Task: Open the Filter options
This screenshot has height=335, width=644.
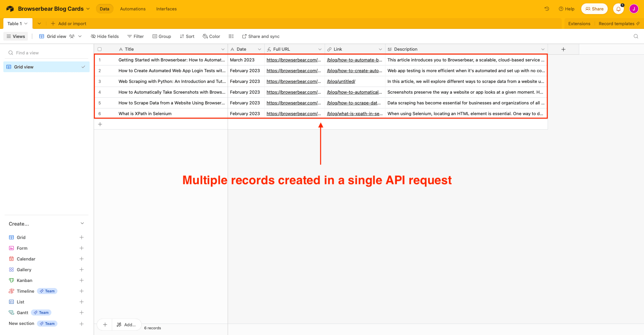Action: tap(135, 36)
